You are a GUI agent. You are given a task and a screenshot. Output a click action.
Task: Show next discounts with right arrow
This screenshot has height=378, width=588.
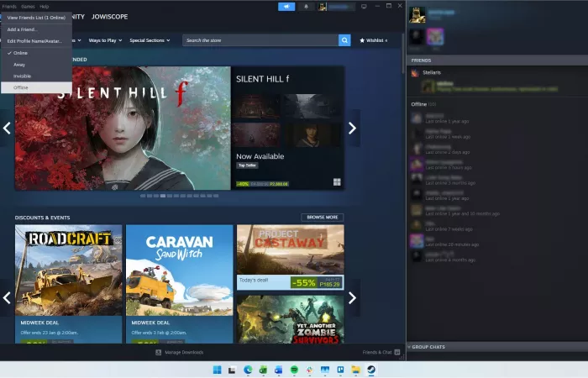[x=353, y=297]
